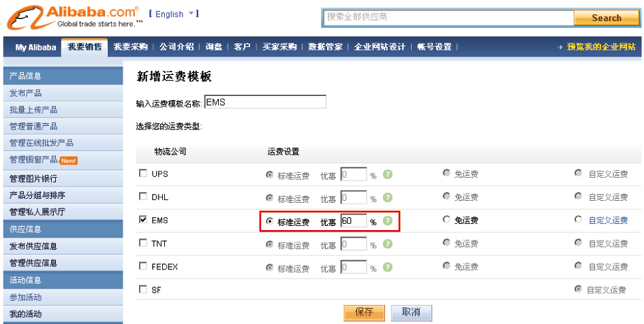Open the help icon in FEDEX row
The width and height of the screenshot is (644, 324).
tap(388, 268)
